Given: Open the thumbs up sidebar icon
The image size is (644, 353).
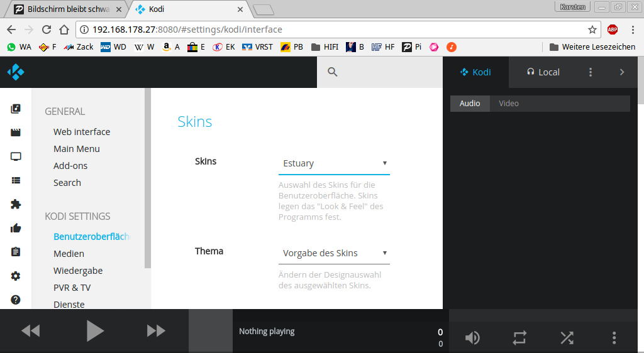Looking at the screenshot, I should [x=16, y=228].
